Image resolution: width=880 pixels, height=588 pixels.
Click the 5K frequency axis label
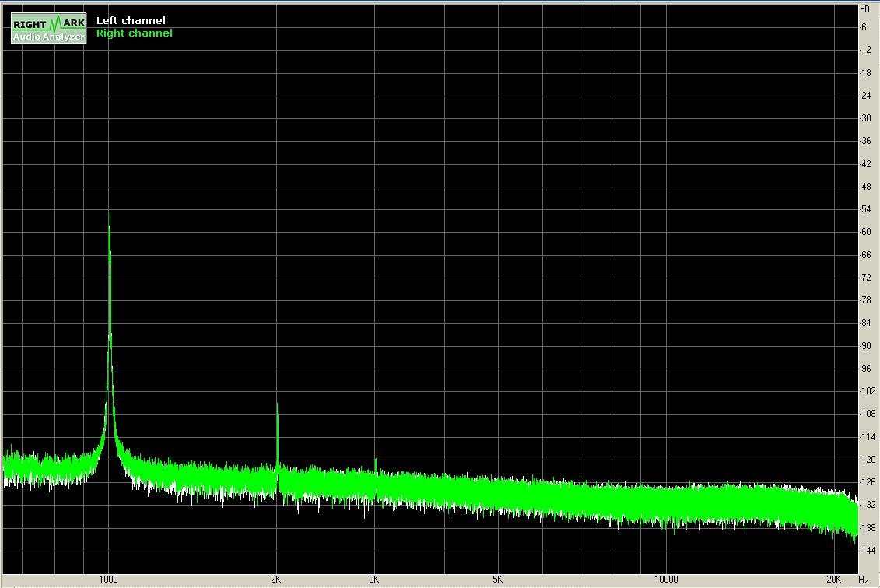497,579
